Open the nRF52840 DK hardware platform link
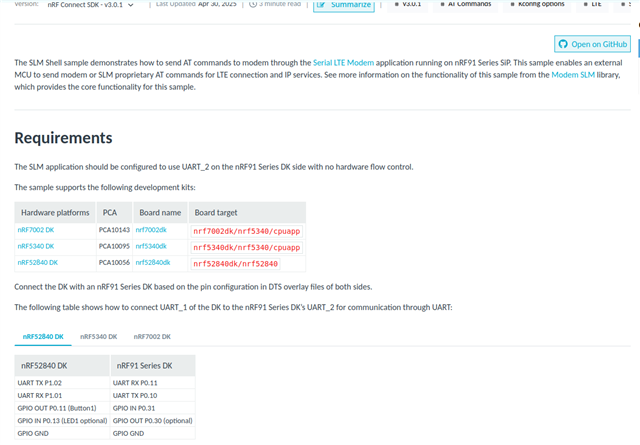The width and height of the screenshot is (640, 445). [38, 263]
